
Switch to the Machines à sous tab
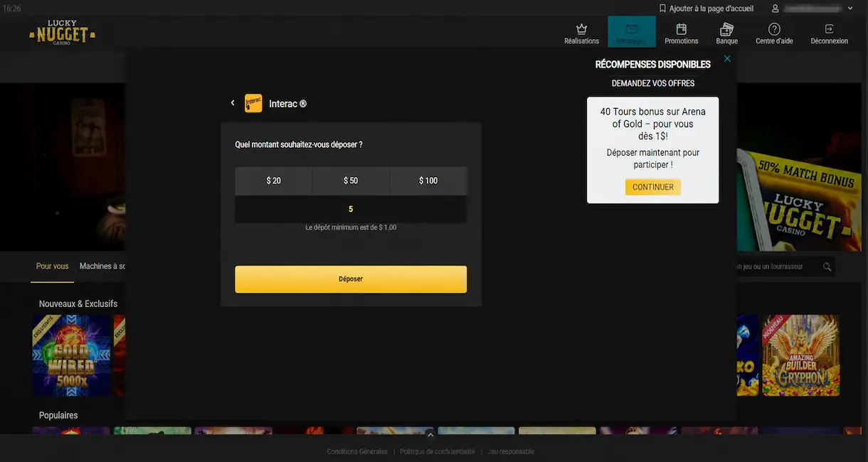pos(102,266)
